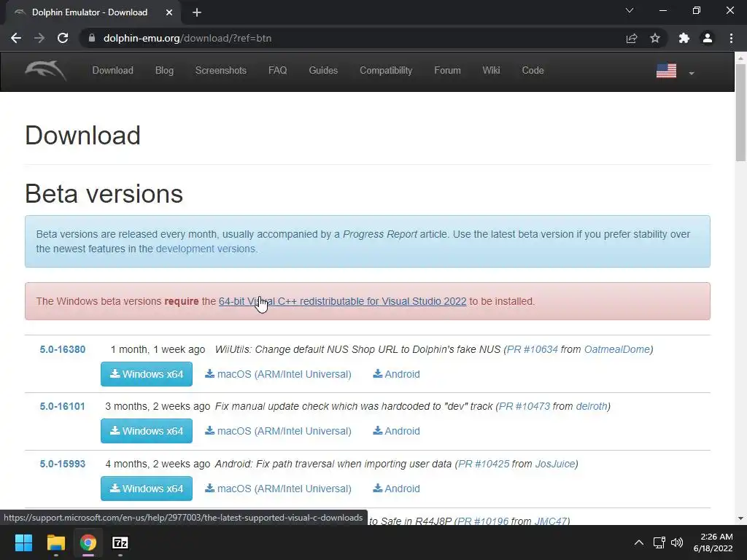View site info via padlock icon
Viewport: 747px width, 560px height.
point(92,38)
